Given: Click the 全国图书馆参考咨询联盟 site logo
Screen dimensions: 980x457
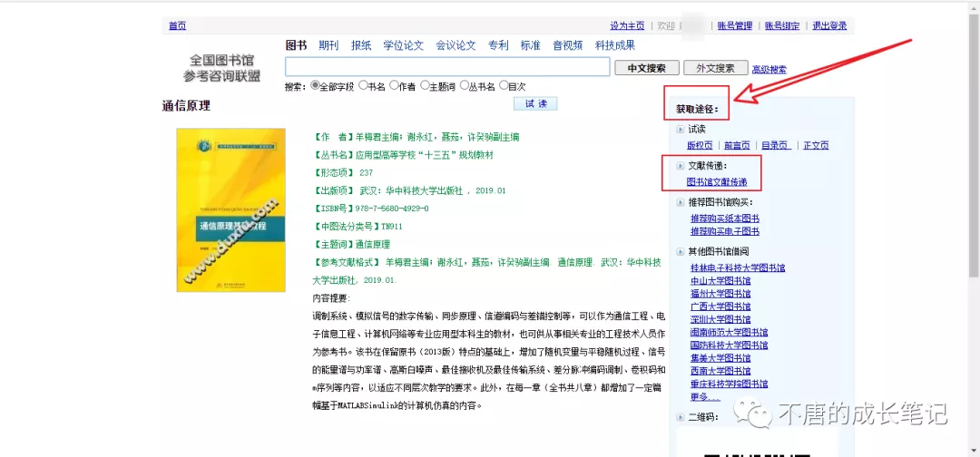Looking at the screenshot, I should pos(222,68).
